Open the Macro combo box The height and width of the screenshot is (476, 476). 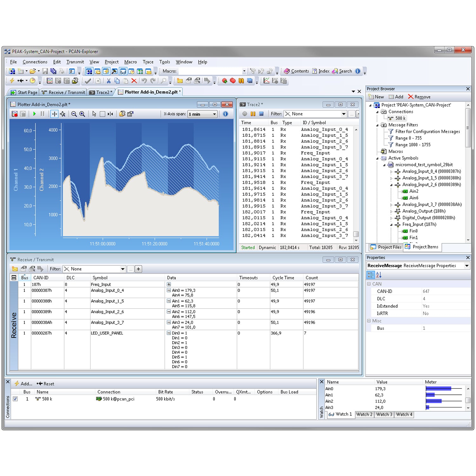244,71
